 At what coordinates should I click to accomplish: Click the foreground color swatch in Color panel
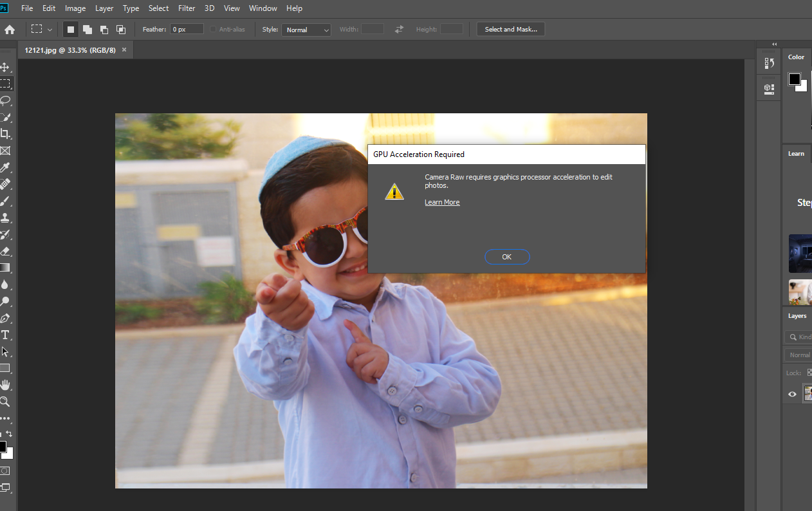[795, 79]
